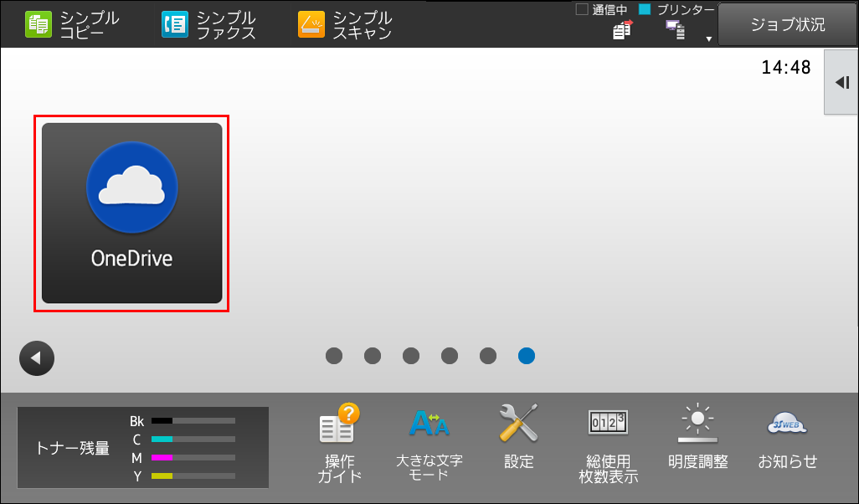Check the Bk black toner level bar
The height and width of the screenshot is (504, 859).
(193, 421)
